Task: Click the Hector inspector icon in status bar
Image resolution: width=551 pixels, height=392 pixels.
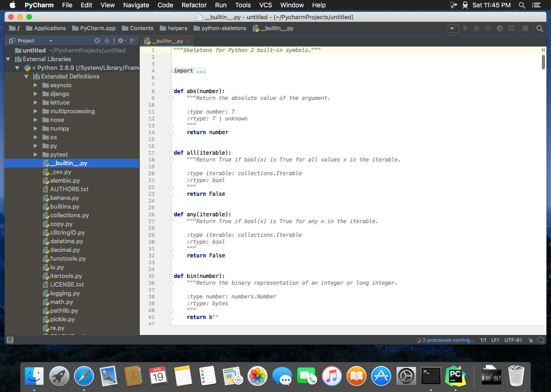Action: [x=541, y=340]
